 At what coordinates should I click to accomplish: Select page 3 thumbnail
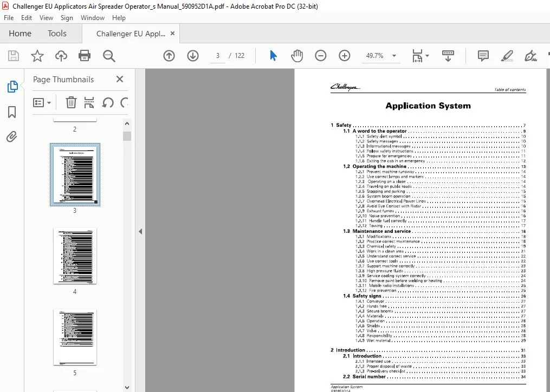[x=75, y=174]
